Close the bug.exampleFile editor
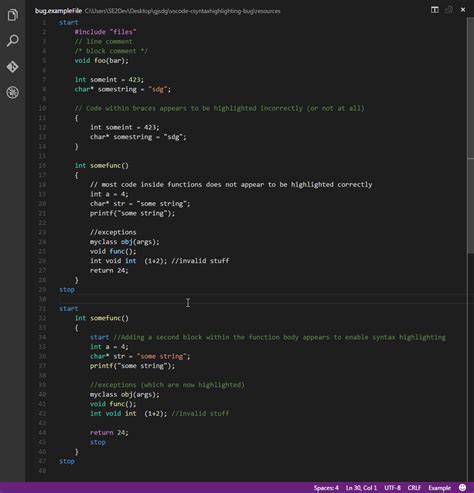474x493 pixels. [x=463, y=10]
